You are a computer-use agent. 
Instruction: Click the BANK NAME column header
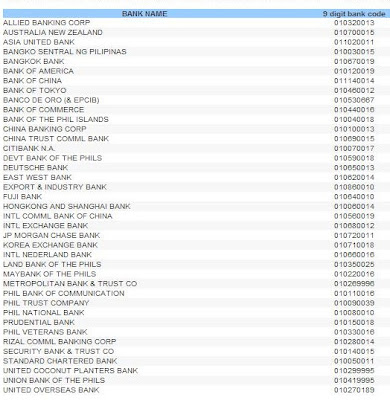(x=144, y=14)
